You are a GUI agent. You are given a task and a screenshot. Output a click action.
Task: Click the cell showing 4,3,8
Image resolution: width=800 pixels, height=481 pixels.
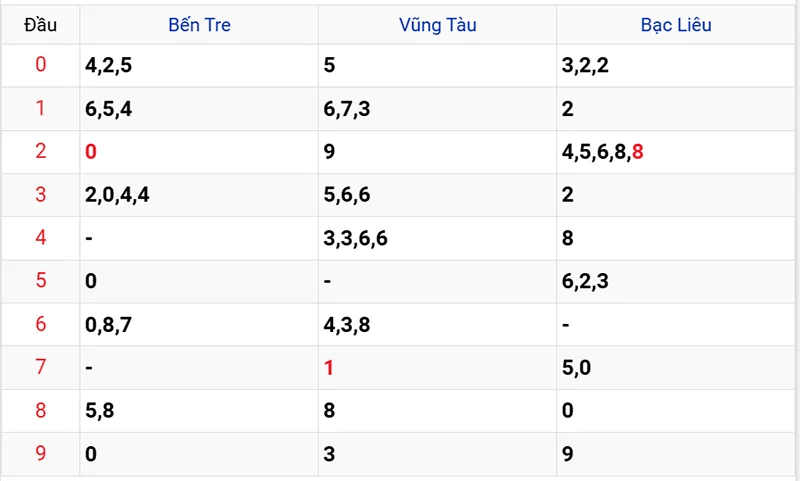(347, 325)
